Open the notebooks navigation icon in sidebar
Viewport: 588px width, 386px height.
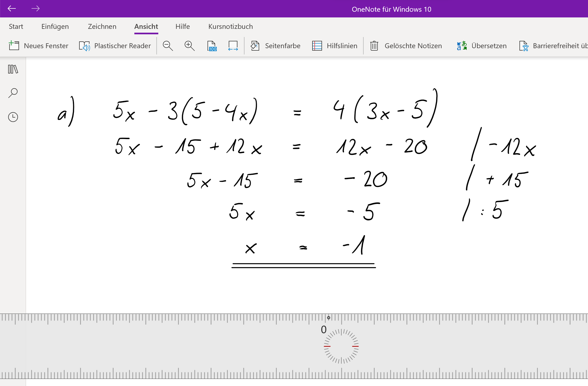pyautogui.click(x=13, y=69)
